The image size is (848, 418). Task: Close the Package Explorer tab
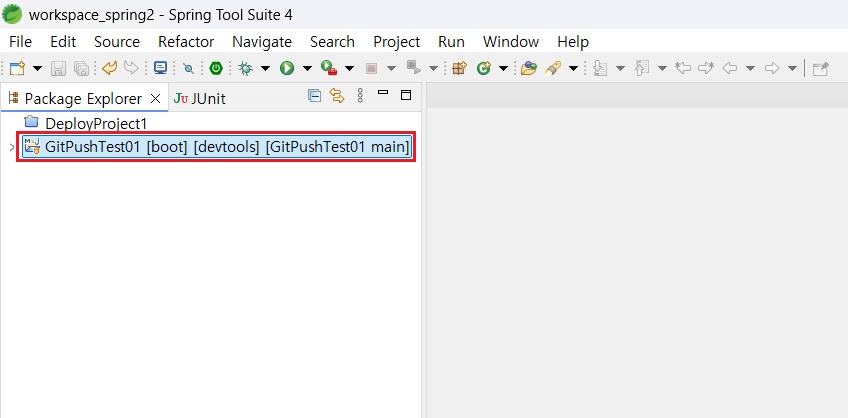coord(156,98)
